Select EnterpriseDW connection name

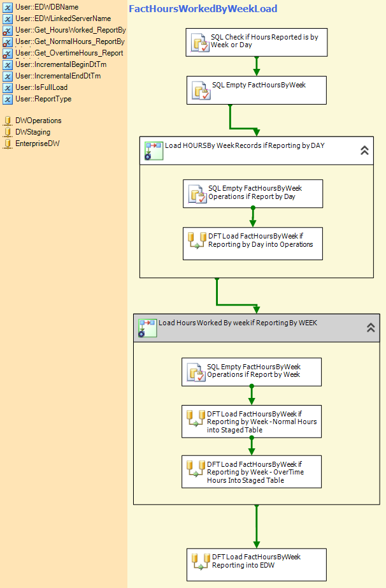38,143
